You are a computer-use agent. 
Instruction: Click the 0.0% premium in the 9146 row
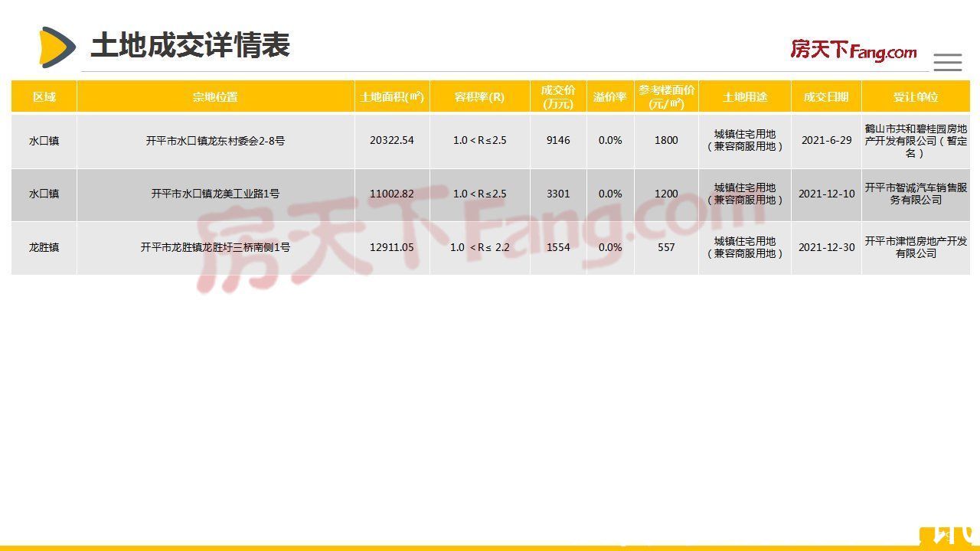point(610,141)
